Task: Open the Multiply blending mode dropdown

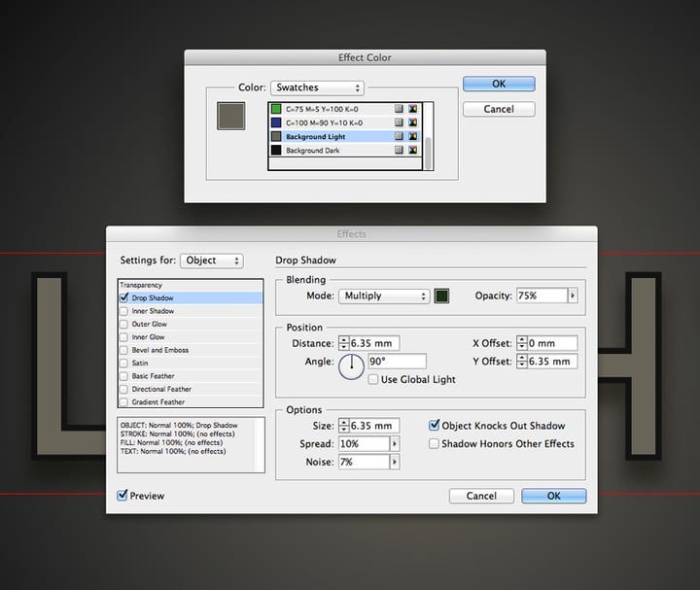Action: click(x=384, y=295)
